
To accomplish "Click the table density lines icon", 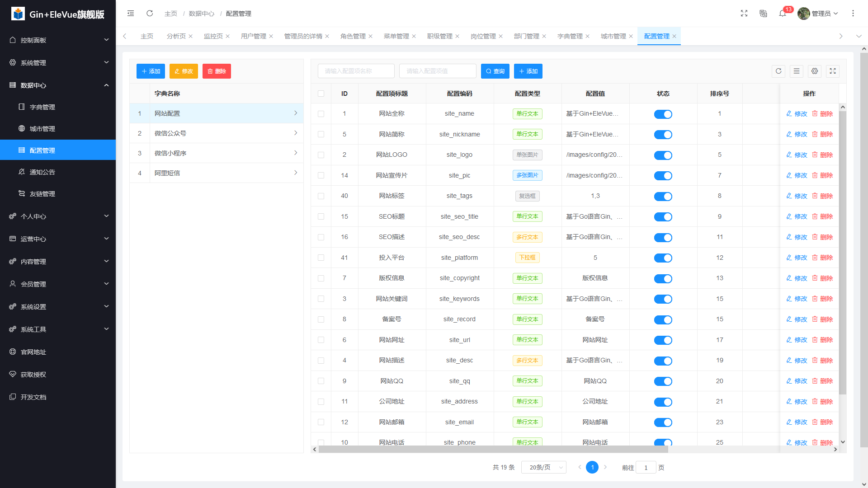I will point(797,71).
